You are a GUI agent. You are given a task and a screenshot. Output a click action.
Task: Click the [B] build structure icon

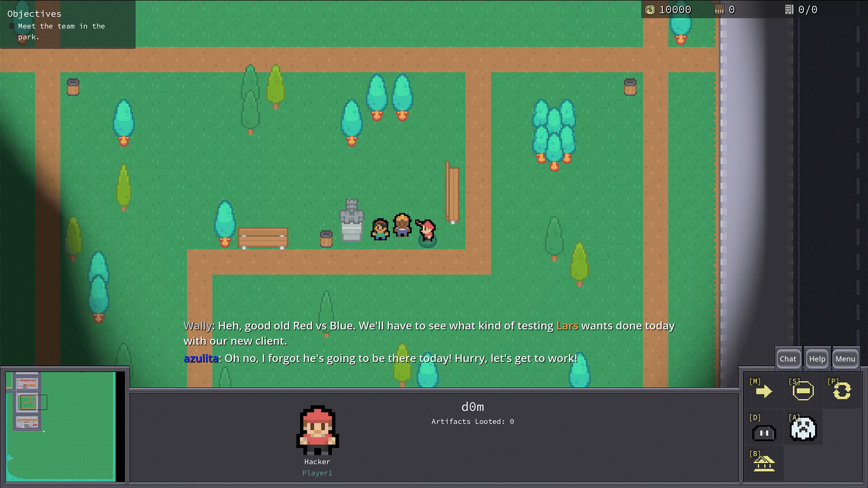764,464
